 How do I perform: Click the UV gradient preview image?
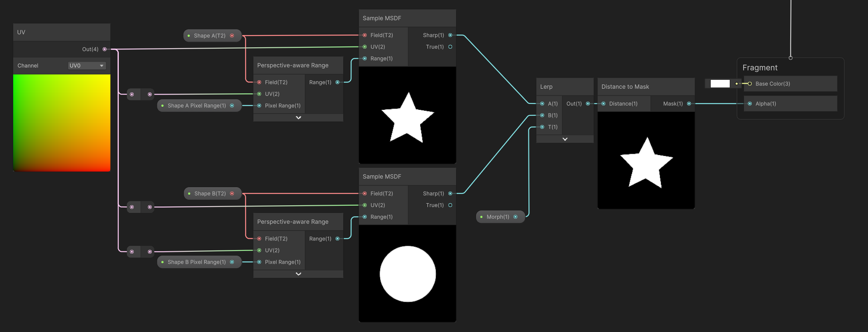click(x=62, y=123)
